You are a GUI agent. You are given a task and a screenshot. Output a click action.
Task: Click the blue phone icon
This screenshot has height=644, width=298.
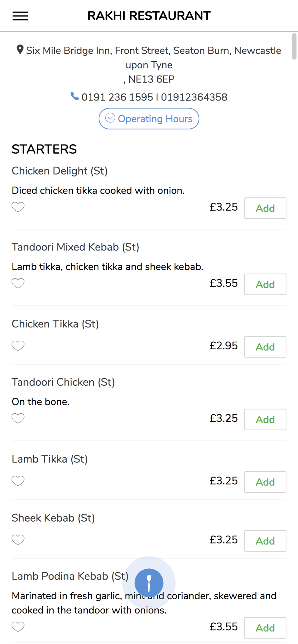(75, 96)
